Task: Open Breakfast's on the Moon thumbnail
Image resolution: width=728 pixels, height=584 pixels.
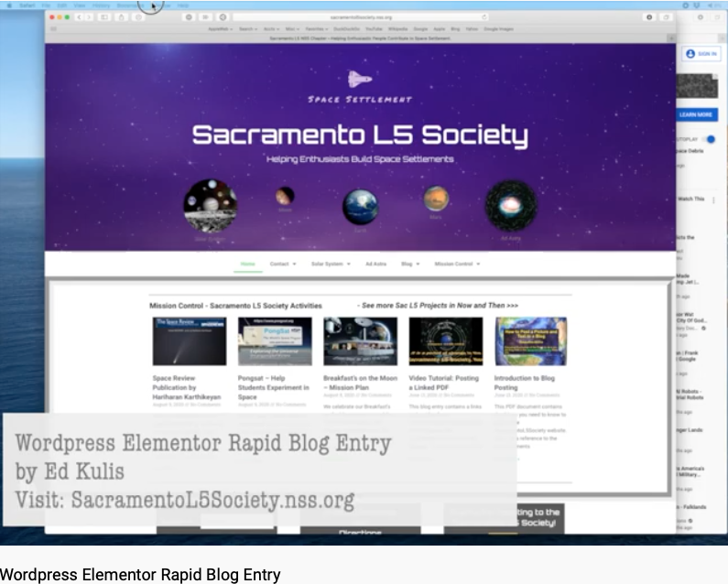Action: point(360,341)
